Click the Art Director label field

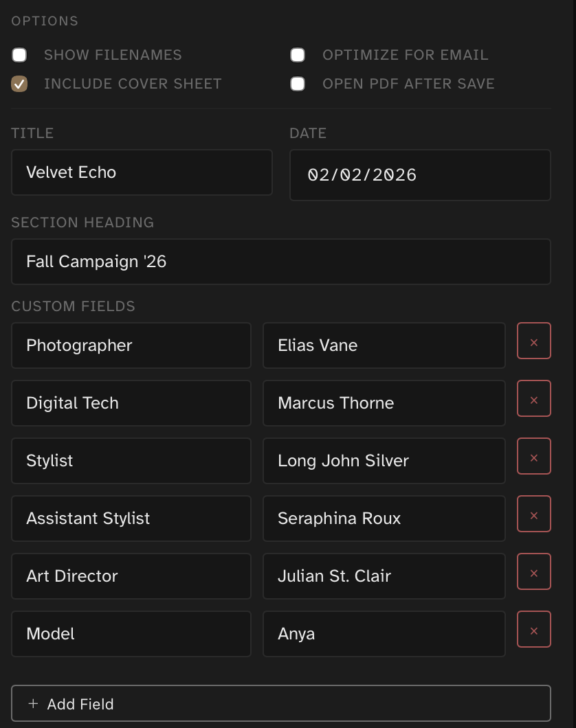131,576
